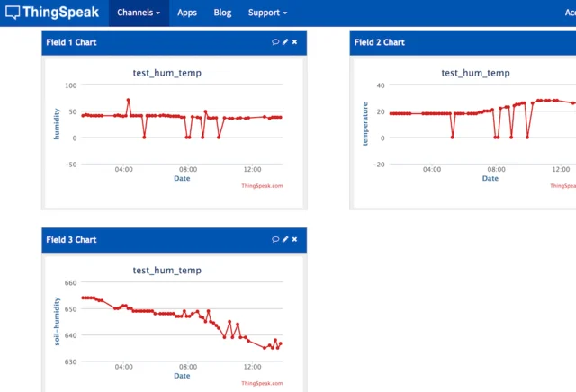Click the Field 3 Chart header title
Image resolution: width=576 pixels, height=392 pixels.
[71, 240]
